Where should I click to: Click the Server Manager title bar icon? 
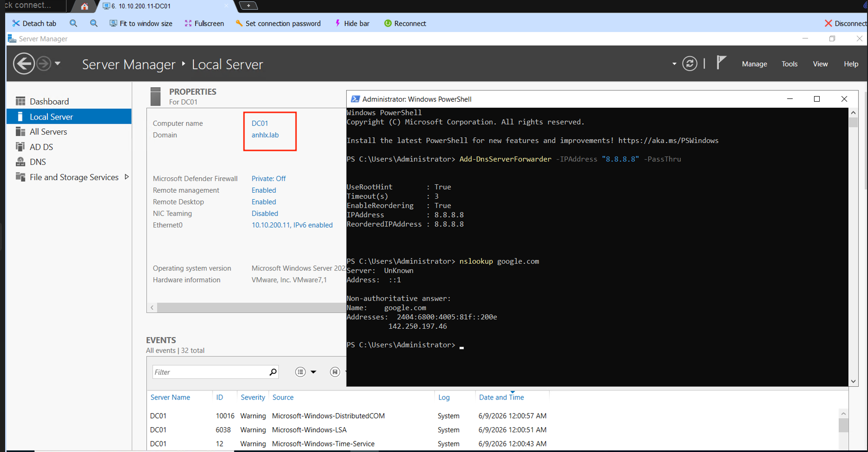coord(12,38)
